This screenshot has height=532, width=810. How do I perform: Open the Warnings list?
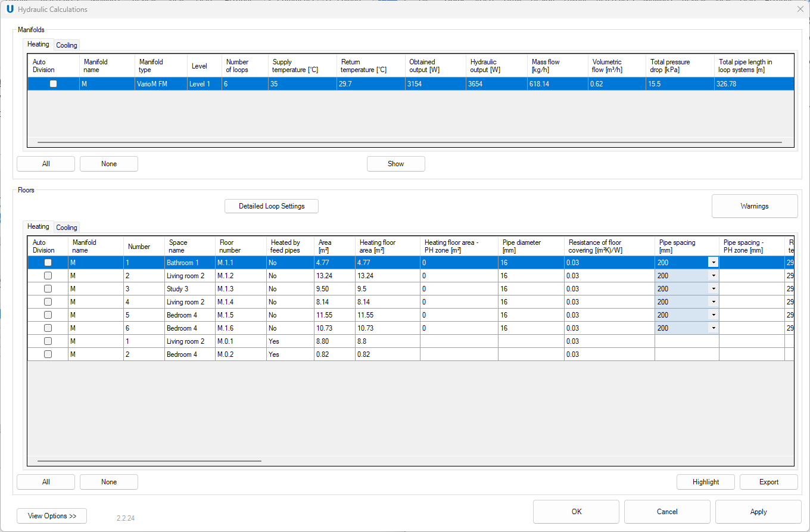[x=755, y=206]
